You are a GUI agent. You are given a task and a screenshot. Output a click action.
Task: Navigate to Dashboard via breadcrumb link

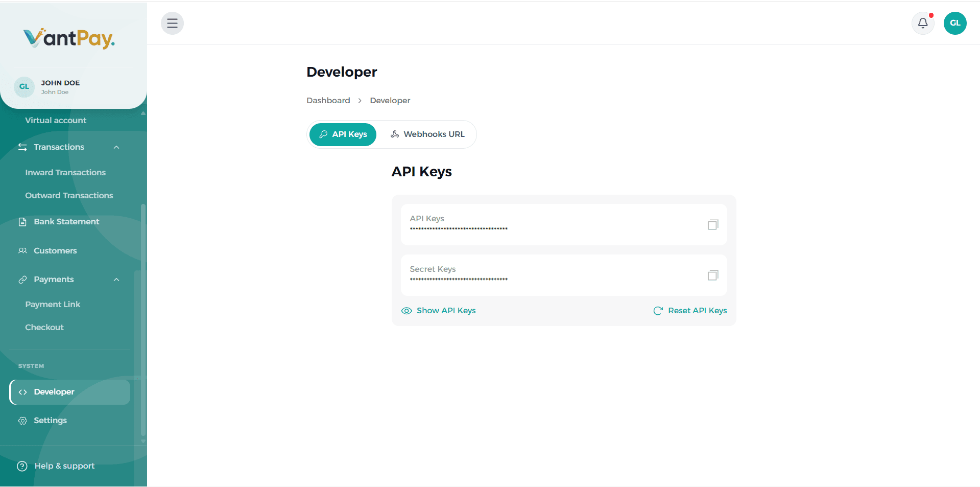(x=328, y=100)
